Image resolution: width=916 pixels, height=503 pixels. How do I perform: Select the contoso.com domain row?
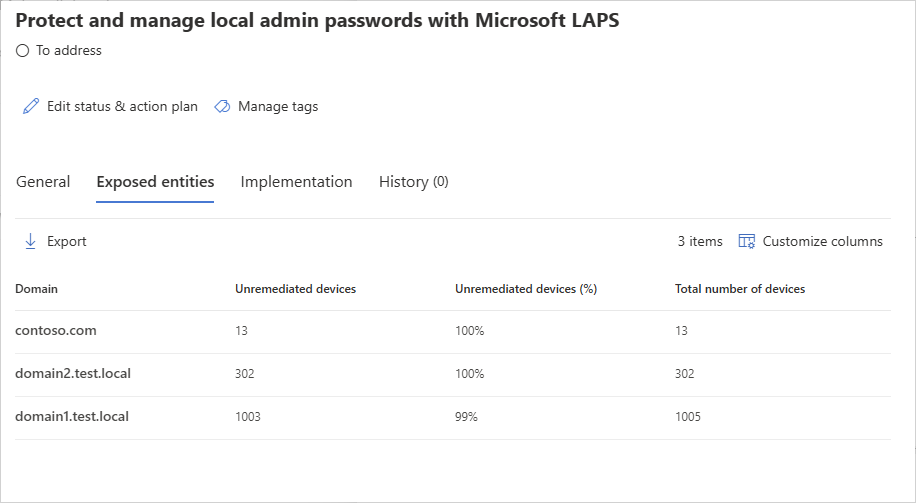coord(56,331)
